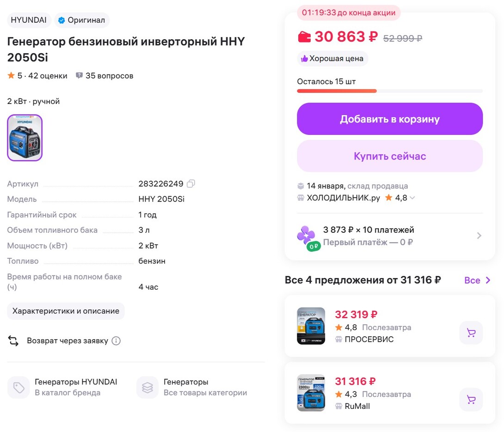Screen dimensions: 504x432
Task: Click the tag icon for Генераторы HYUNDAI
Action: coord(18,387)
